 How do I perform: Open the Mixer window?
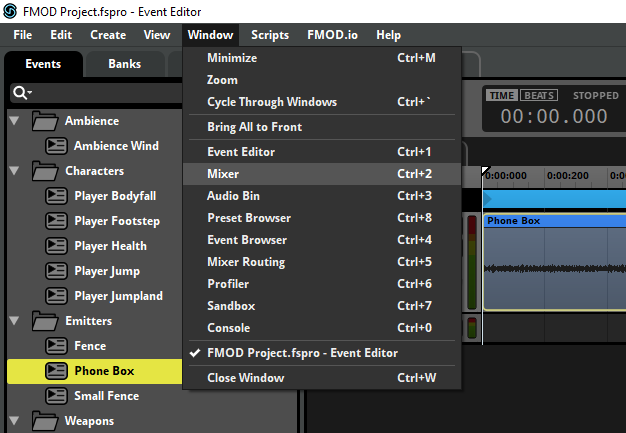[322, 174]
